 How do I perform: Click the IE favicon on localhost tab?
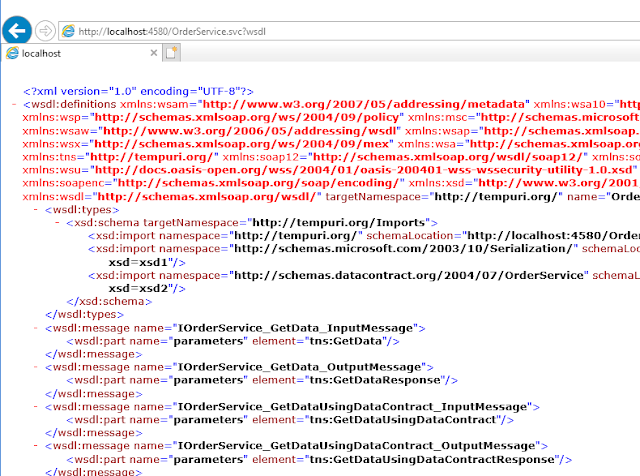pos(12,53)
